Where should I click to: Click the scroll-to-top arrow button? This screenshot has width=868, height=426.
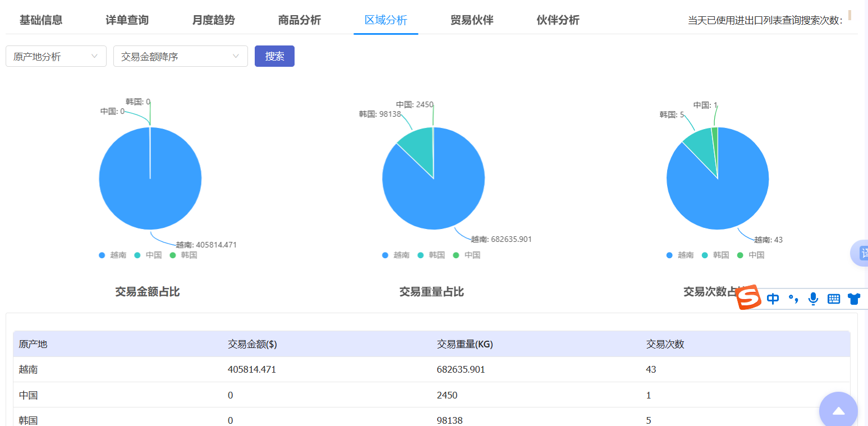[838, 411]
